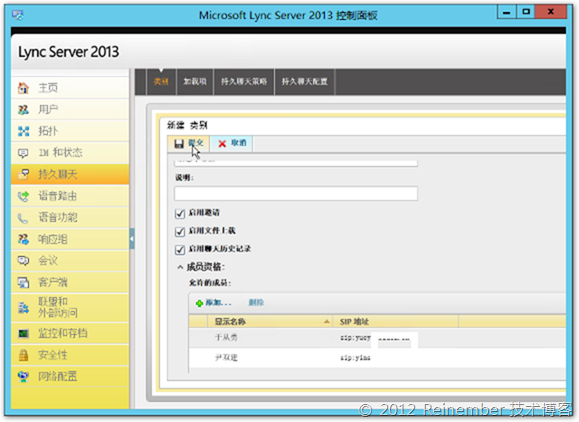Click the 客户端 clients icon
Screen dimensions: 579x422
click(23, 282)
